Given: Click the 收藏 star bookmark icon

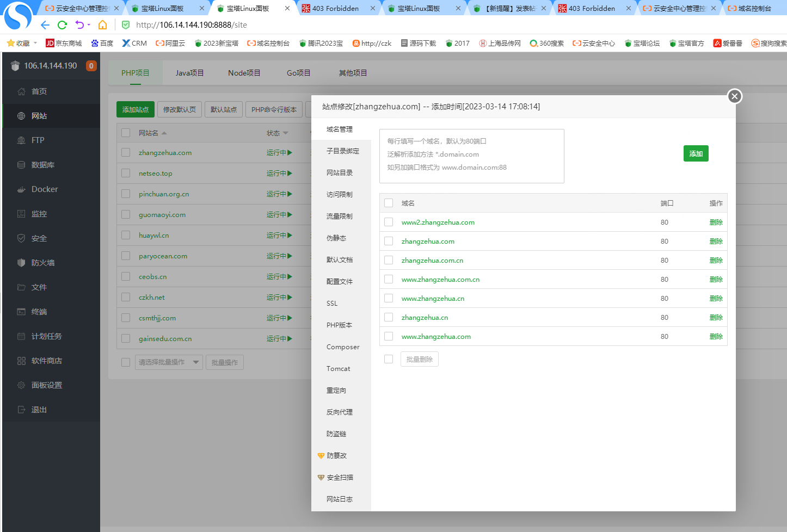Looking at the screenshot, I should tap(10, 43).
